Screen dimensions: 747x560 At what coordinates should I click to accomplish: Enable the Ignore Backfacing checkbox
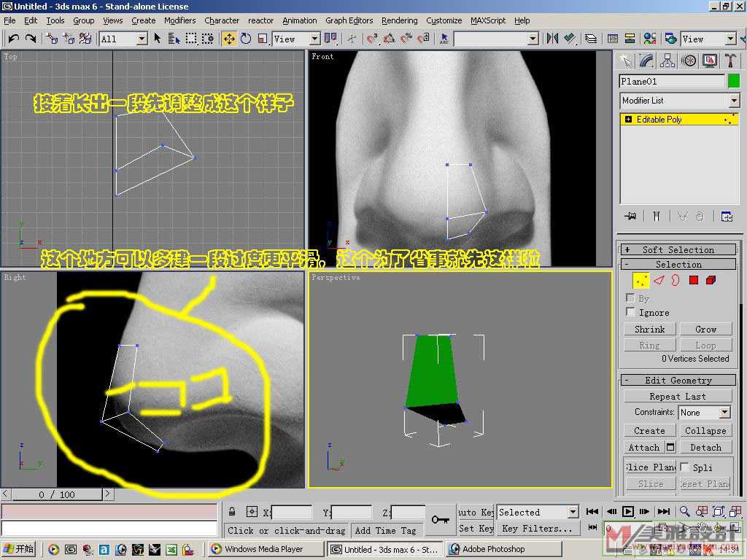click(x=630, y=312)
